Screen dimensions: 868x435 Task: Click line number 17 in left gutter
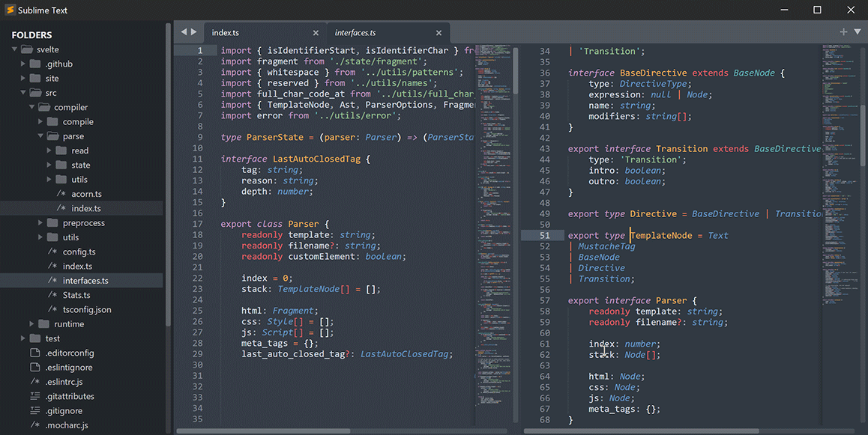pyautogui.click(x=198, y=224)
